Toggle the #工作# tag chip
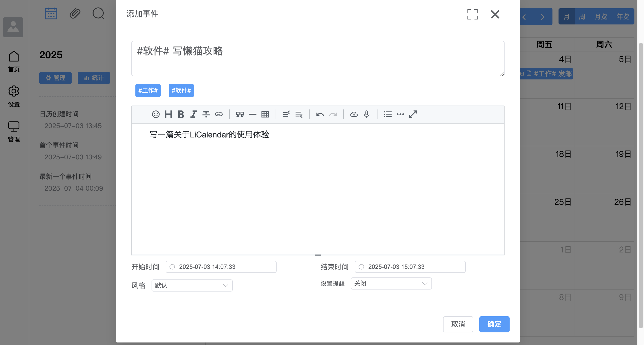644x345 pixels. [148, 90]
